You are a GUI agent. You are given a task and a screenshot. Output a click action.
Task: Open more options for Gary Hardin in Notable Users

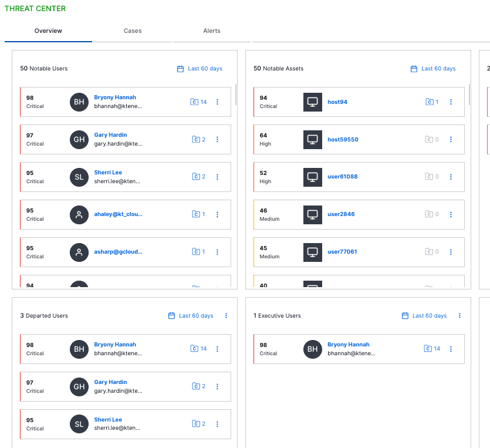pyautogui.click(x=217, y=139)
